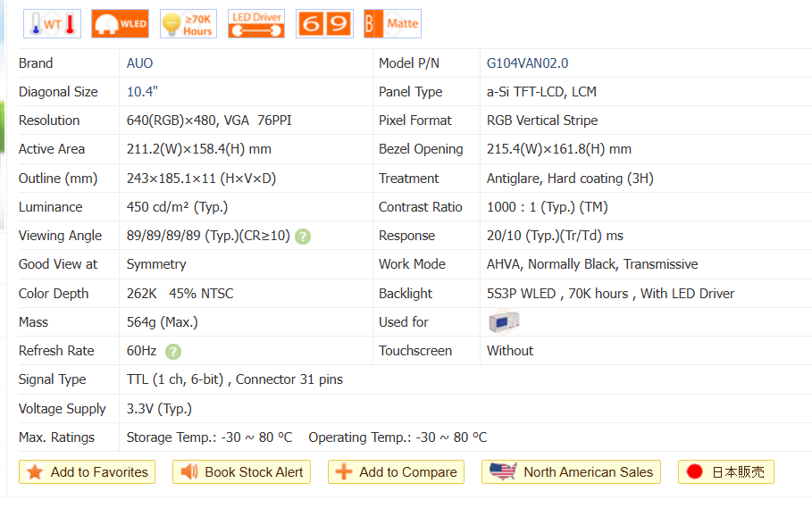Select the ≥70K Hours lifetime badge
Screen dimensions: 812x508
[x=188, y=24]
